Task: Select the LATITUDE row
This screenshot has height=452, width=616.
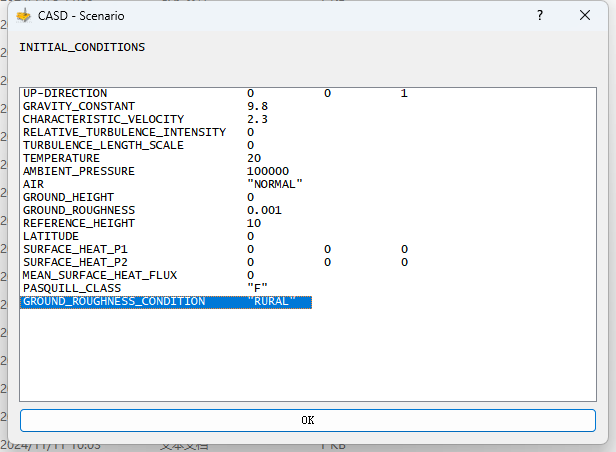Action: pos(50,236)
